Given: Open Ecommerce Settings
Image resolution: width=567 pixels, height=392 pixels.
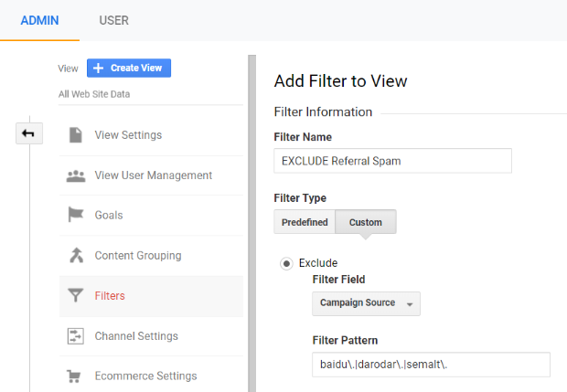Looking at the screenshot, I should [151, 376].
